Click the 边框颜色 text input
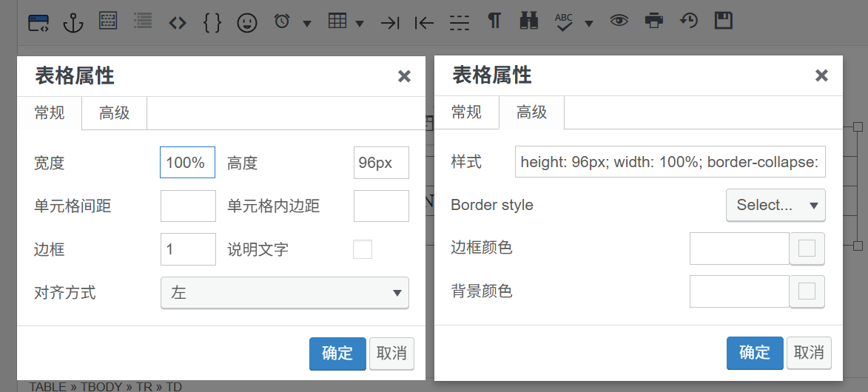The width and height of the screenshot is (868, 392). [x=739, y=249]
